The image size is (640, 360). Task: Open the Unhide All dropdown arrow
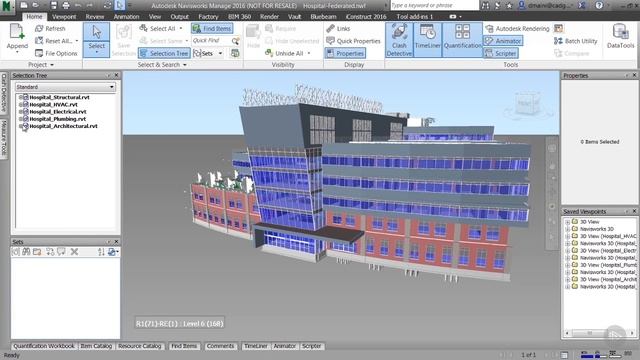(x=309, y=53)
